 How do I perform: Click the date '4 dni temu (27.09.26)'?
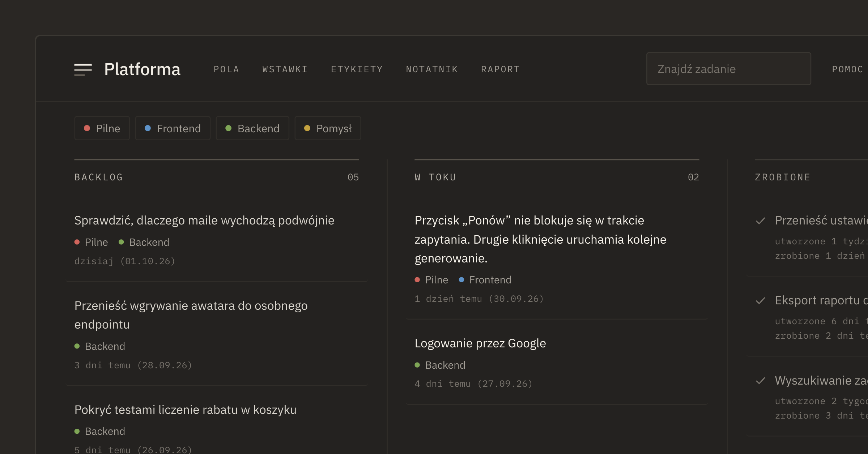[473, 384]
